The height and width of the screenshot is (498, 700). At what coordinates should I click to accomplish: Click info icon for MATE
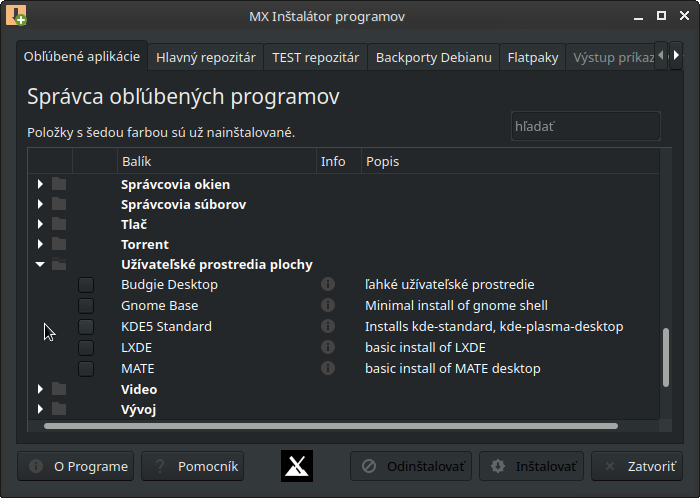point(327,369)
